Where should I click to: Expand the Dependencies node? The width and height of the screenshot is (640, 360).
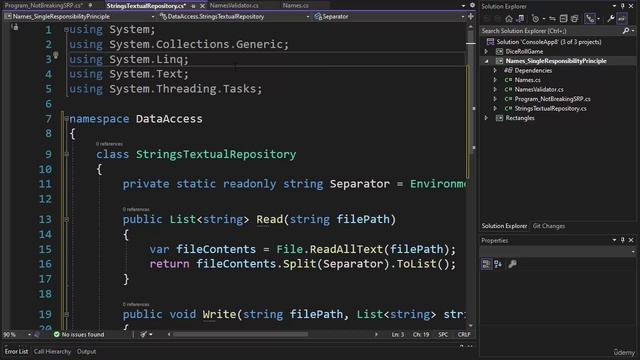[495, 71]
